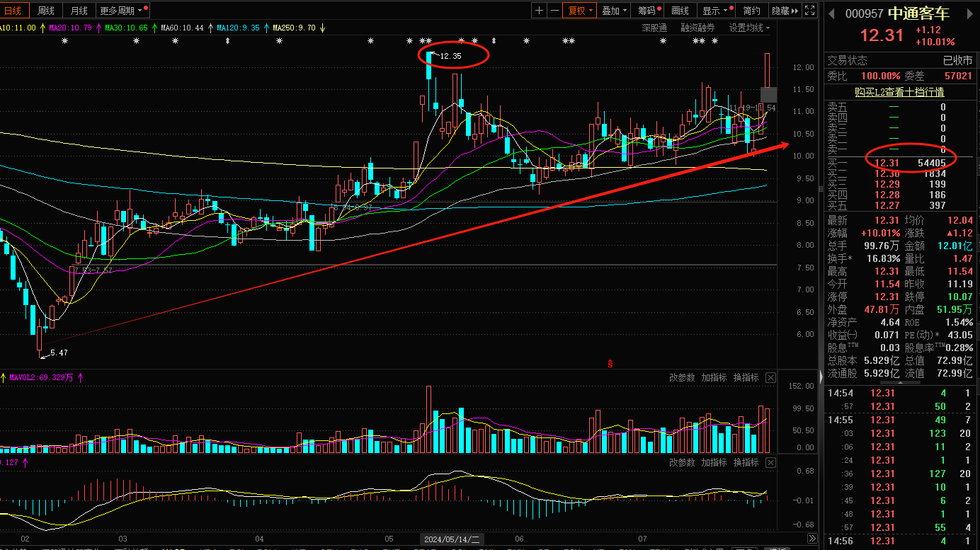Click the MA250 down arrow indicator

click(323, 28)
